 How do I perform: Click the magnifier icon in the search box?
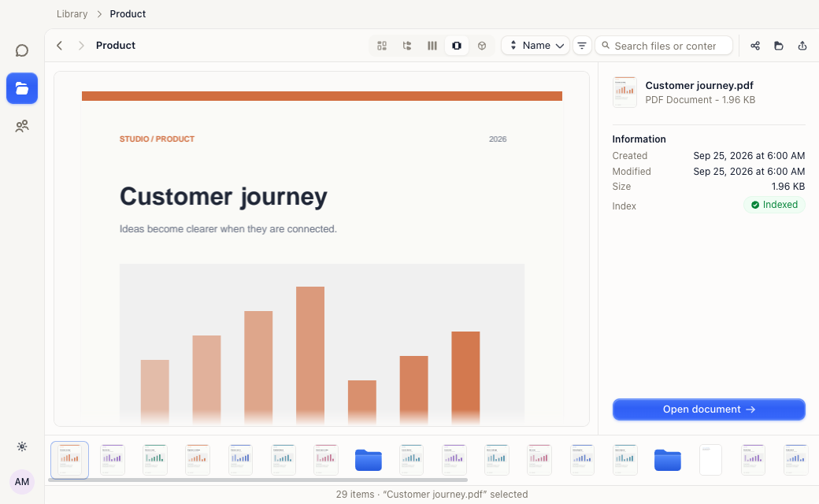click(606, 46)
